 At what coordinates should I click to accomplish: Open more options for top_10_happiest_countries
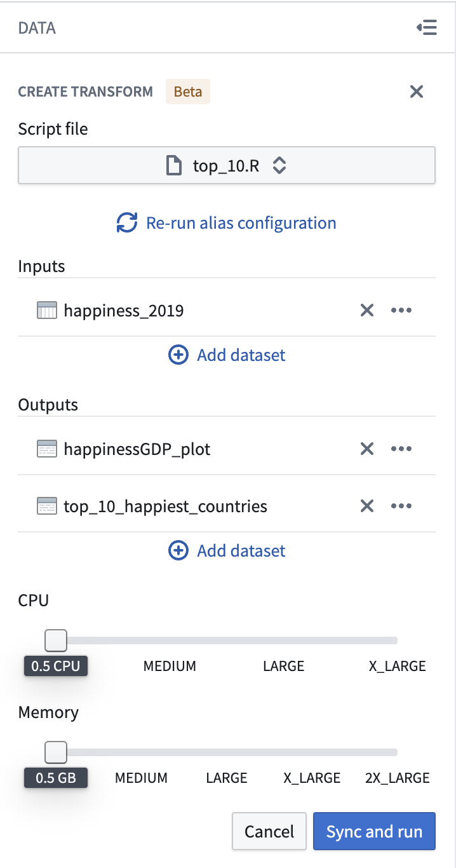coord(401,506)
